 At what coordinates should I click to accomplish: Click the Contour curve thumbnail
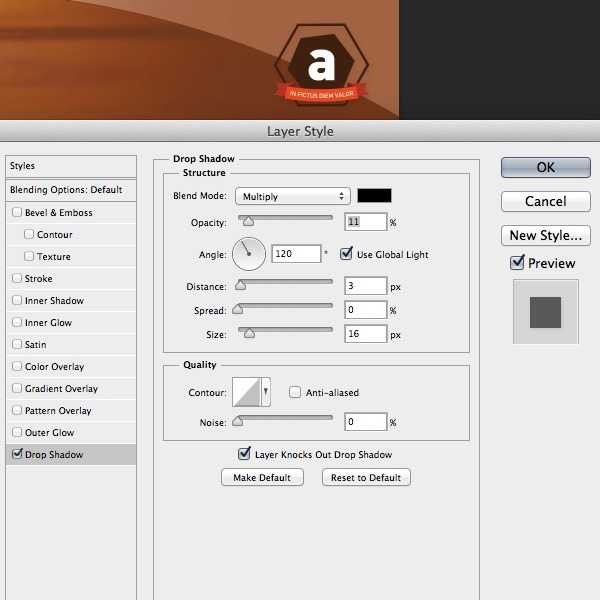pyautogui.click(x=246, y=392)
